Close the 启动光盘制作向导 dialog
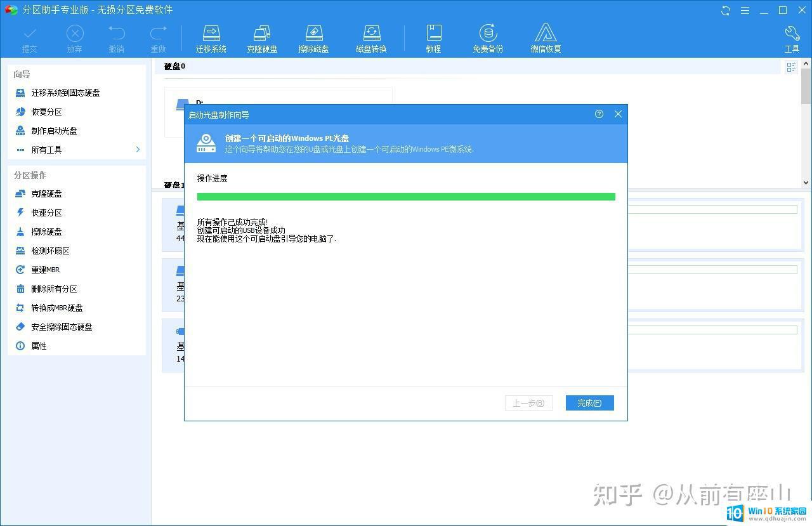This screenshot has width=812, height=526. (618, 114)
